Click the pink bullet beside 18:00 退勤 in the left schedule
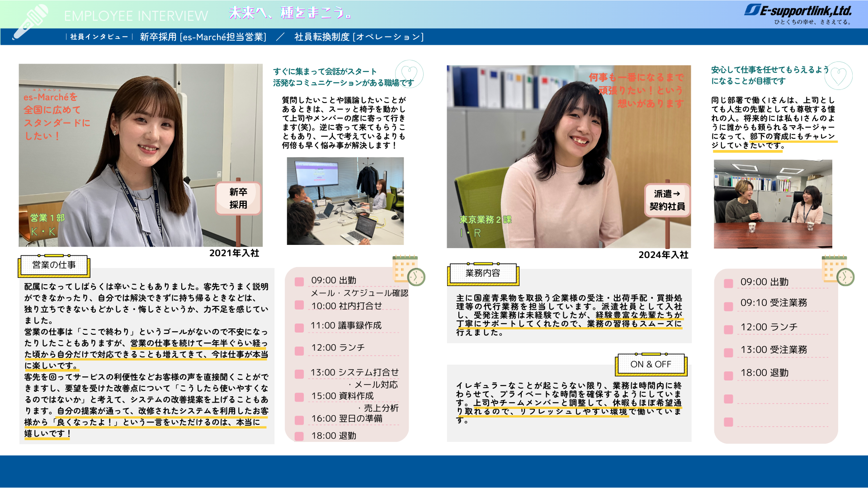The image size is (868, 488). [299, 436]
